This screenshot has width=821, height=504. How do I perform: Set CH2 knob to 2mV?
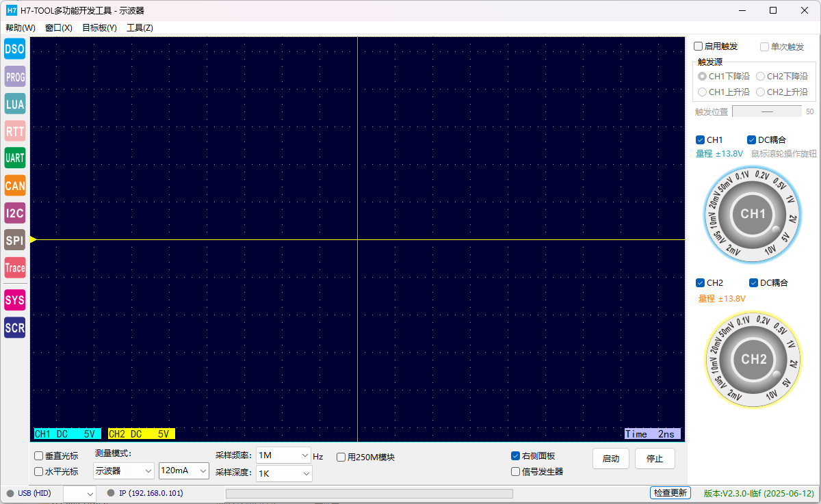[733, 395]
